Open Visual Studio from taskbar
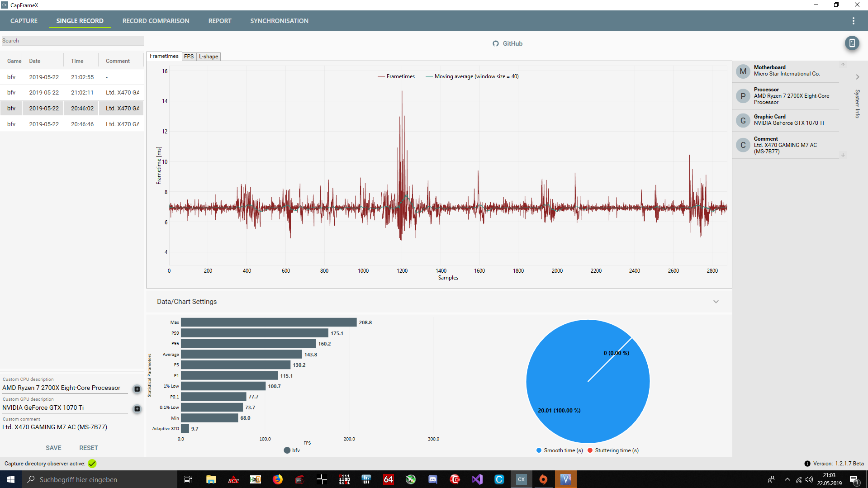Screen dimensions: 868x488 coord(477,479)
